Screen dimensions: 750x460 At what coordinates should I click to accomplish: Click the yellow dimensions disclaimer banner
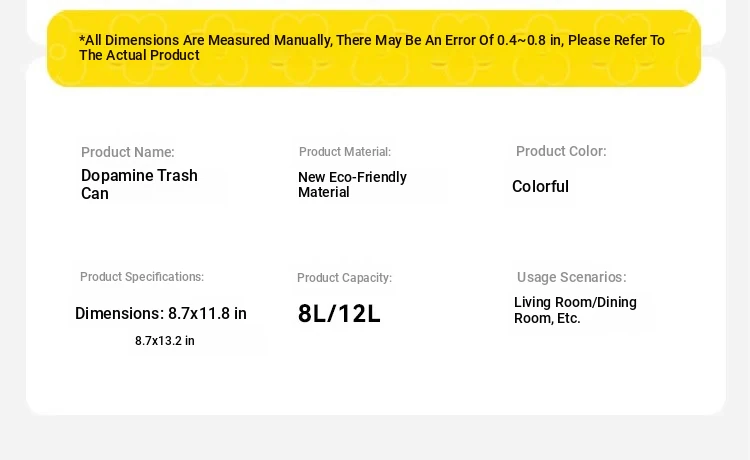[374, 48]
